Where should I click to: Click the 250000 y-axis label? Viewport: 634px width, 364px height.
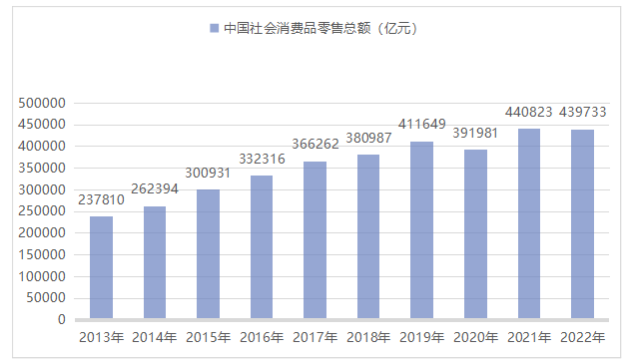[42, 210]
